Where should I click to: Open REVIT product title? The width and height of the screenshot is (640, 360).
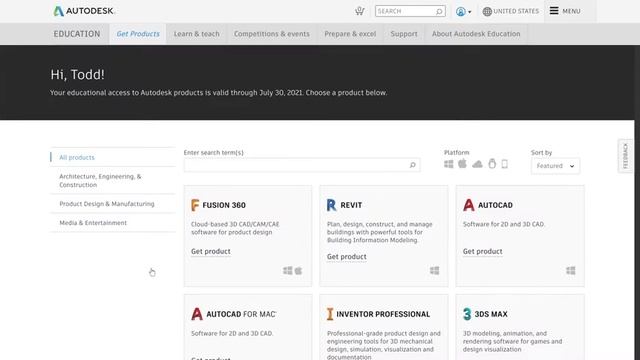tap(351, 205)
